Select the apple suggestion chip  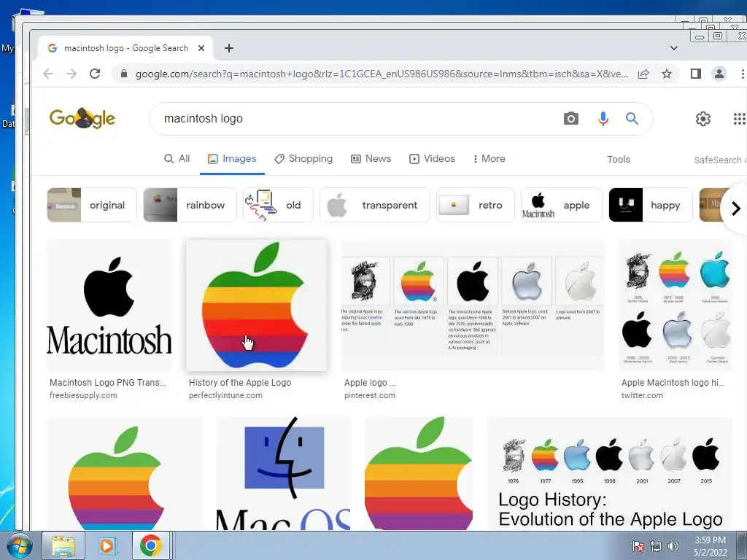tap(561, 205)
